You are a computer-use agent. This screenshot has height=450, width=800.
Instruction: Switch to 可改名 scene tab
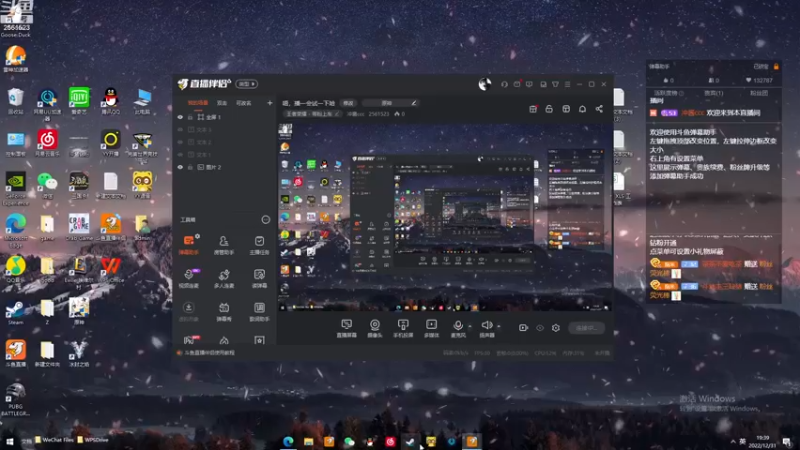244,103
